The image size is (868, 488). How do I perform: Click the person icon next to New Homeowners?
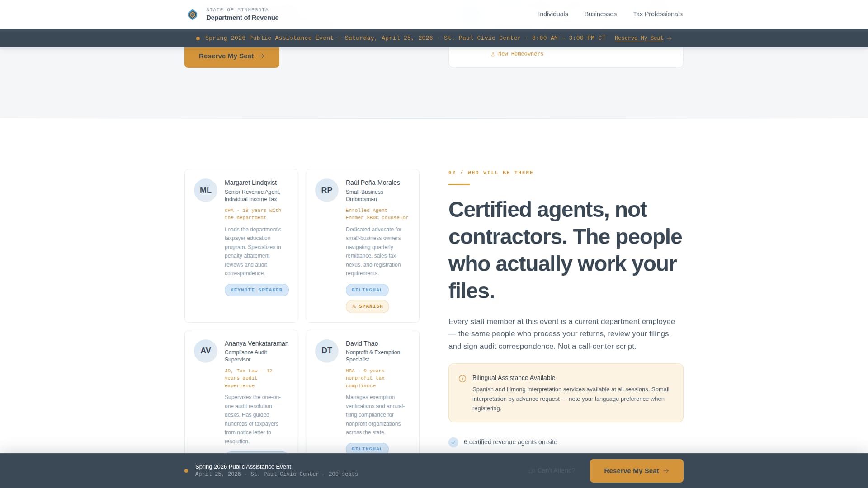(x=493, y=54)
